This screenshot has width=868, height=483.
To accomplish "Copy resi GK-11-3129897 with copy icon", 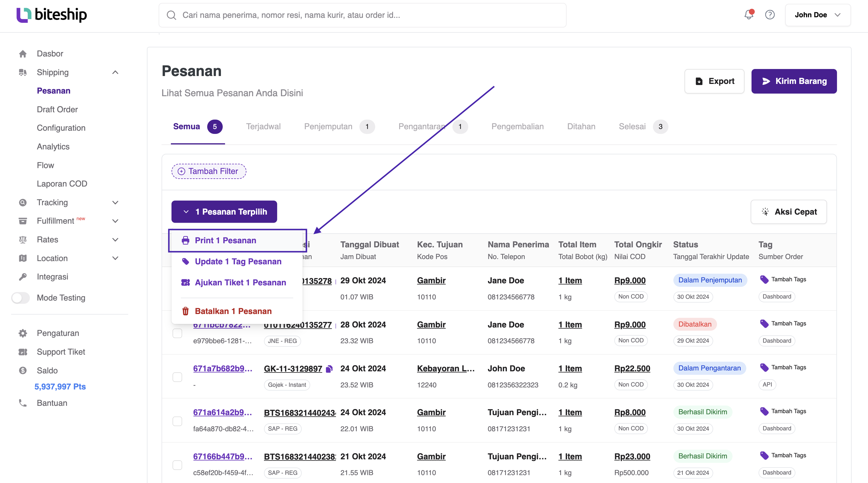I will click(x=329, y=369).
